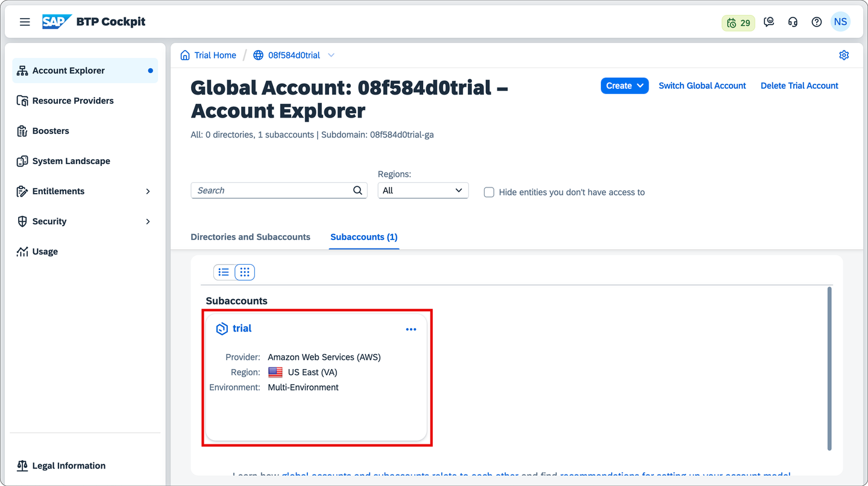Click the search magnifier icon
The height and width of the screenshot is (486, 868).
click(357, 191)
